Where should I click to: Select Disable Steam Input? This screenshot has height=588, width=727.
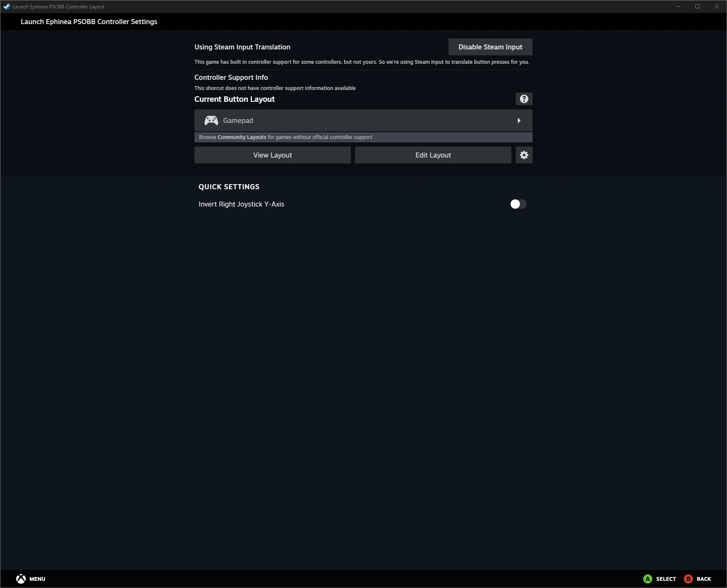490,46
